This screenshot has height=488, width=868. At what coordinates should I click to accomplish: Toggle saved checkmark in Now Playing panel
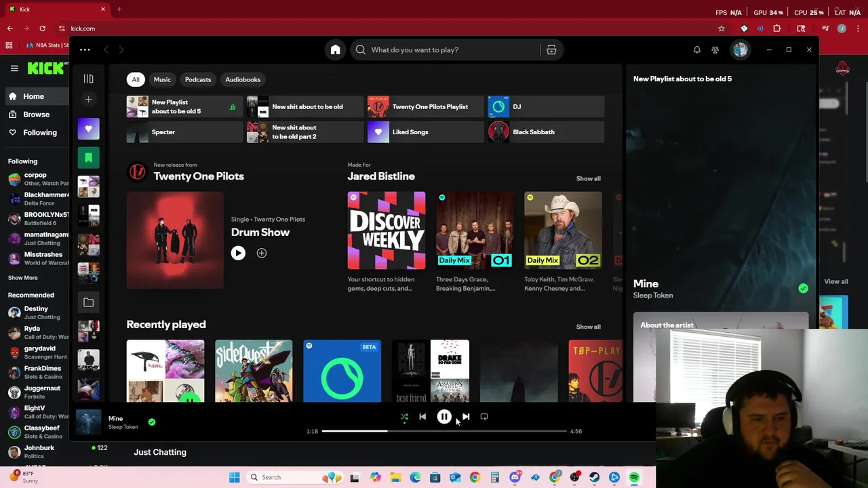(x=803, y=289)
